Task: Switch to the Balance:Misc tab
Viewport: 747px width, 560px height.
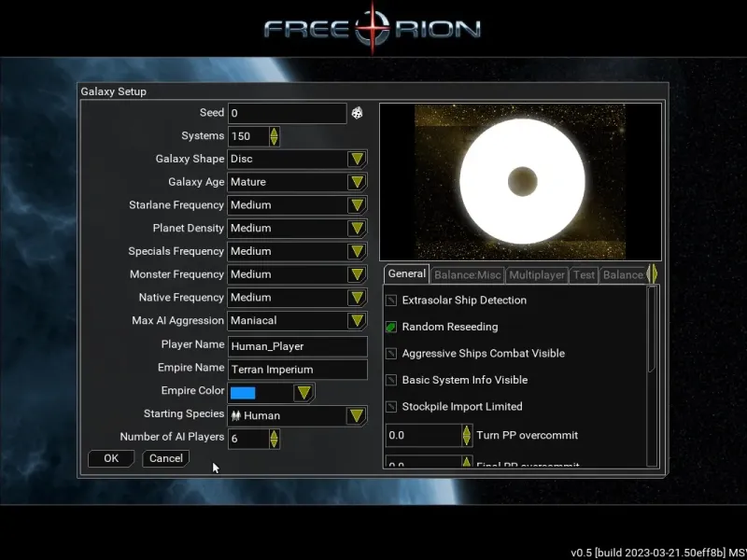Action: [468, 275]
